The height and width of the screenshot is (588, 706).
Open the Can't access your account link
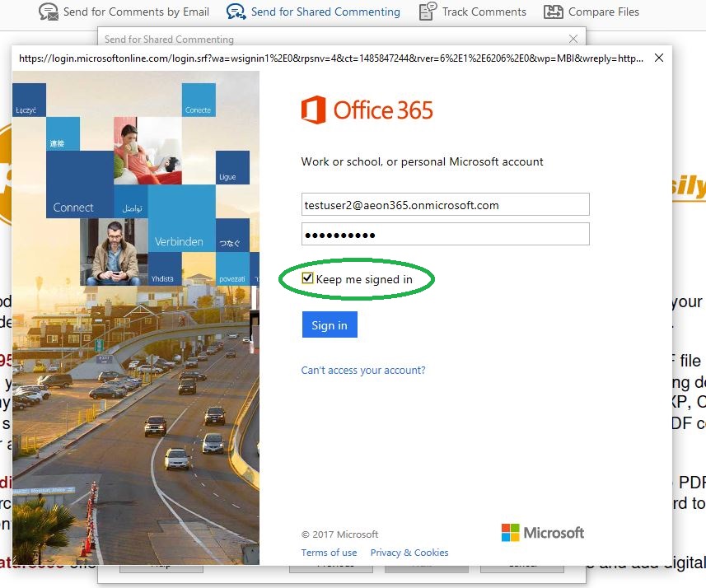363,370
